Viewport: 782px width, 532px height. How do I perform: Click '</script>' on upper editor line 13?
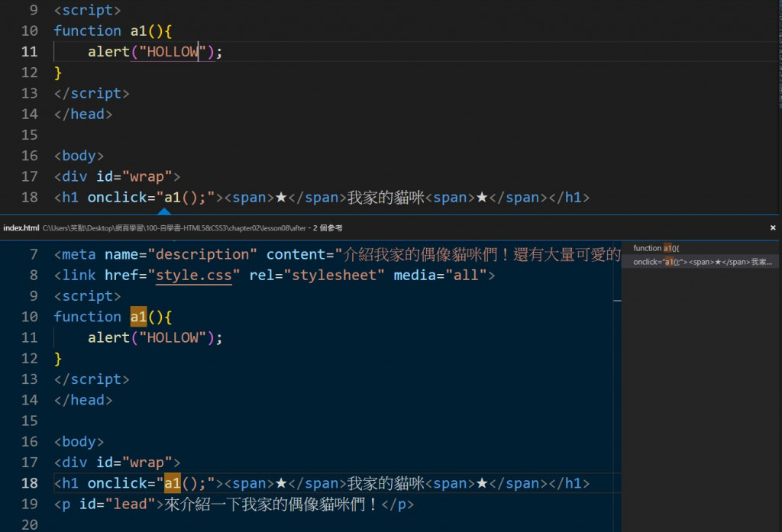(92, 93)
